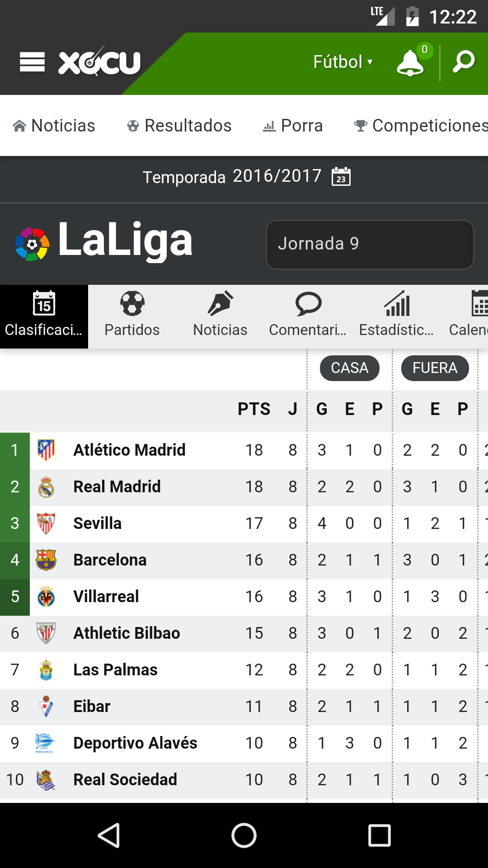Tap the Android back button
Screen dimensions: 488x868
tap(109, 835)
